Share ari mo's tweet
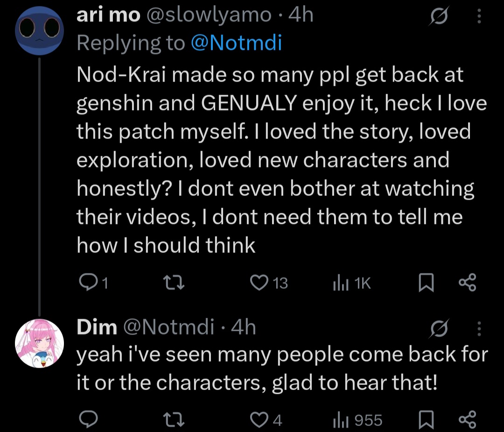 pyautogui.click(x=467, y=283)
